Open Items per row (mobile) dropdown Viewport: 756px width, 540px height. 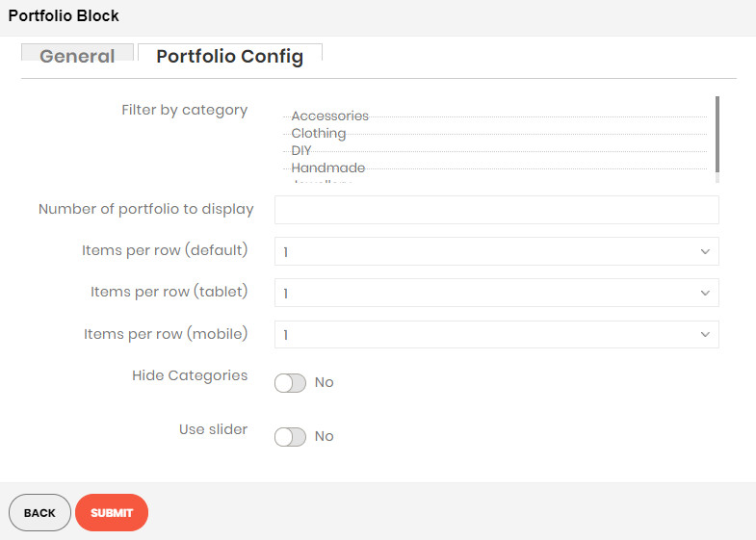[x=497, y=334]
